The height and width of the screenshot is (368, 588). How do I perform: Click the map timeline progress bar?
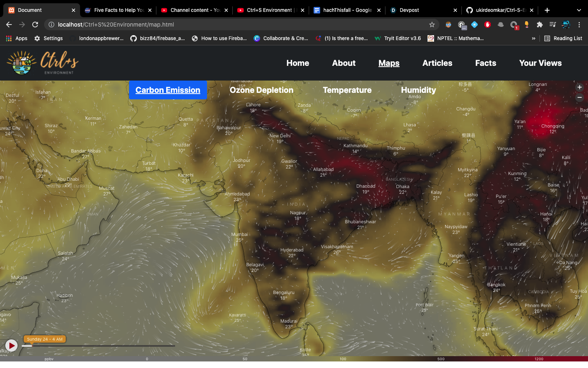[x=98, y=346]
